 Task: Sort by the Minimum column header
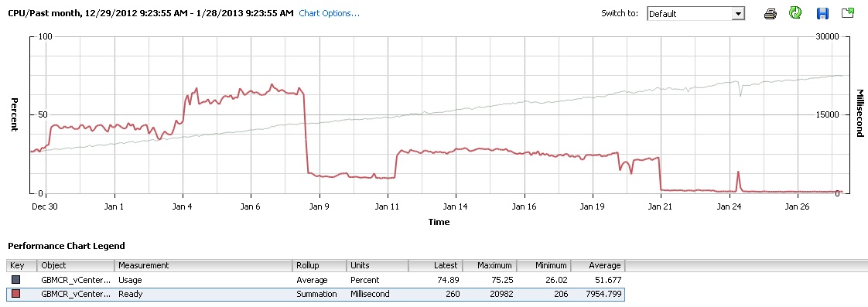point(544,265)
